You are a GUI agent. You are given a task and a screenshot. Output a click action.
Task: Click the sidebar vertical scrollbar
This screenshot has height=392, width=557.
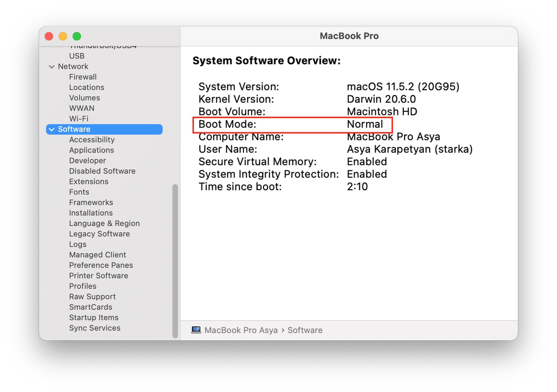[x=175, y=261]
